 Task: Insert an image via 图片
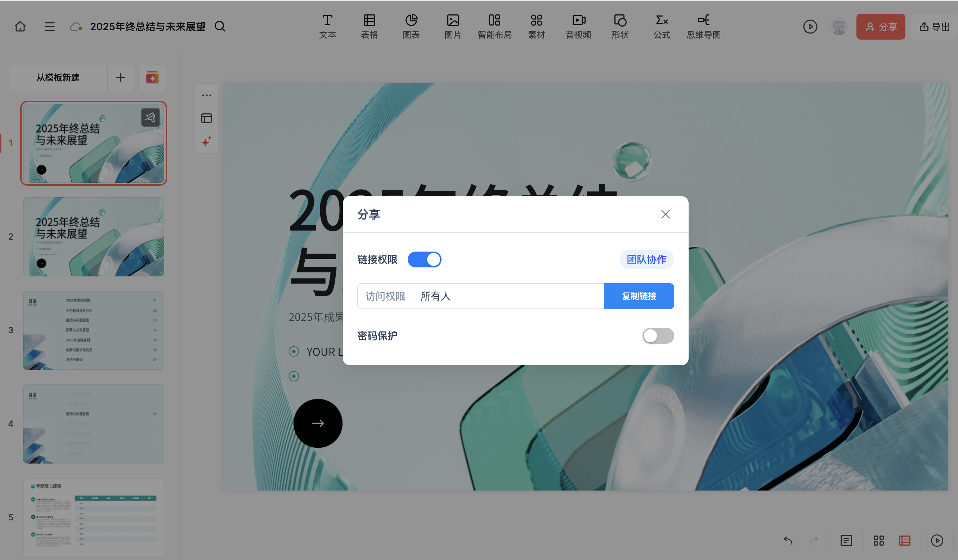pos(453,27)
